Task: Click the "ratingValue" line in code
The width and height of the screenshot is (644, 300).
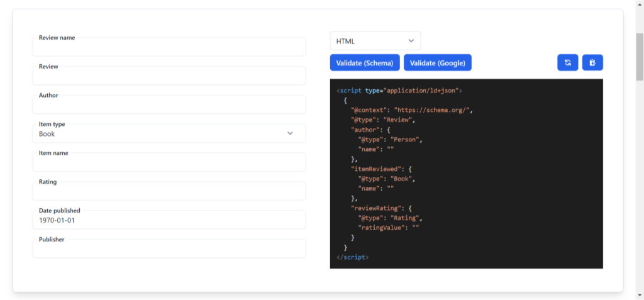Action: pos(389,228)
